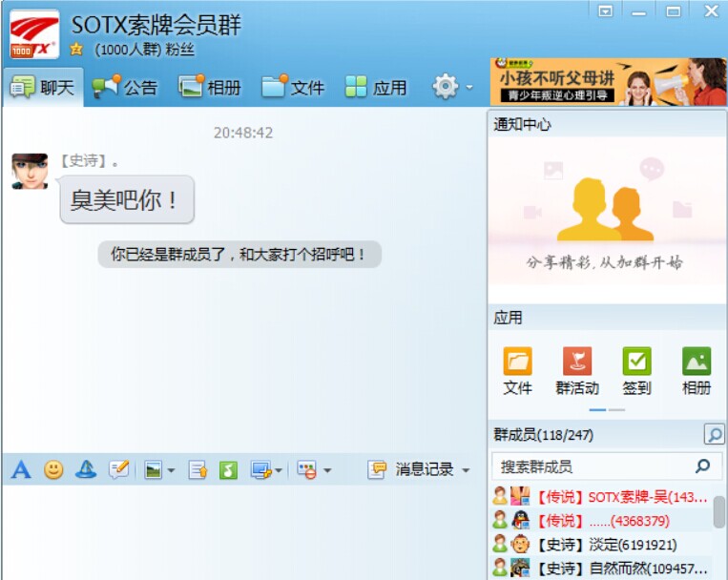Click the SOTX group logo avatar
This screenshot has height=580, width=728.
tap(34, 34)
